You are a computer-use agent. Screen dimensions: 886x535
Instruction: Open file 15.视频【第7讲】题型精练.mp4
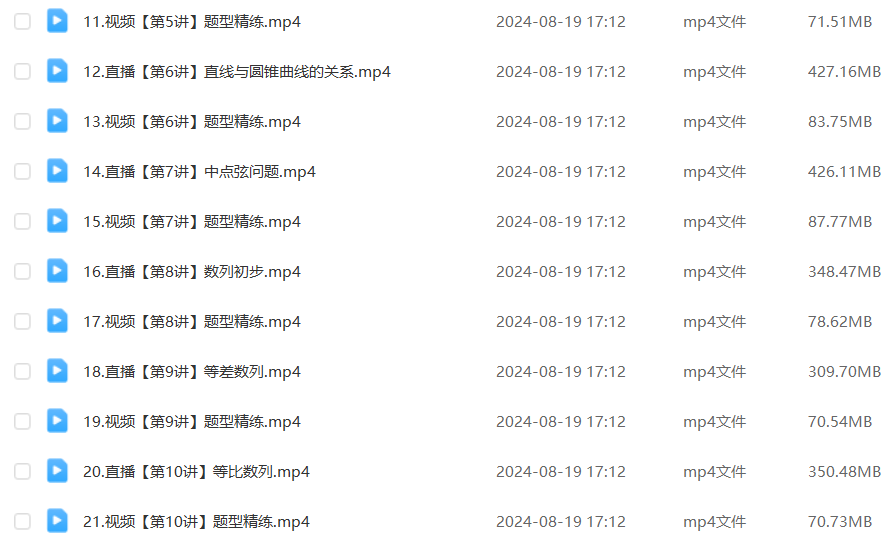point(192,221)
